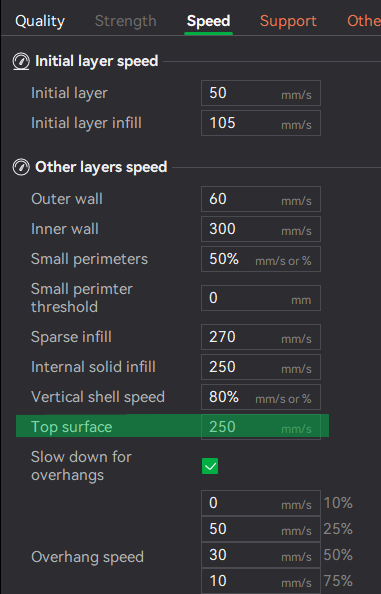The image size is (381, 594).
Task: Click the Outer wall speed input
Action: coord(261,199)
